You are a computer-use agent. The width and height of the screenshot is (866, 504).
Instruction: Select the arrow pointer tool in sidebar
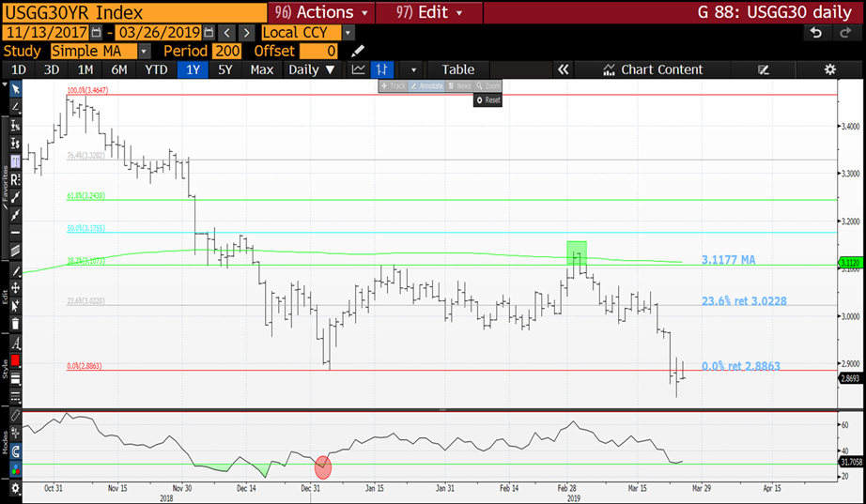point(15,88)
